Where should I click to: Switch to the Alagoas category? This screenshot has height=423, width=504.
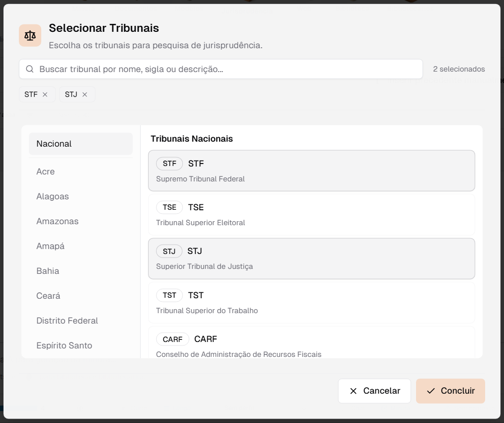tap(53, 196)
